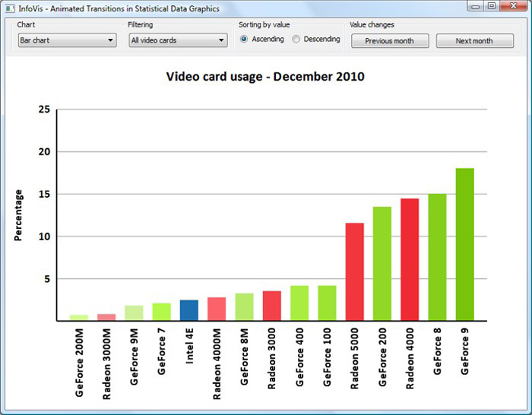Select the Descending sort radio button
This screenshot has width=532, height=415.
pos(296,39)
